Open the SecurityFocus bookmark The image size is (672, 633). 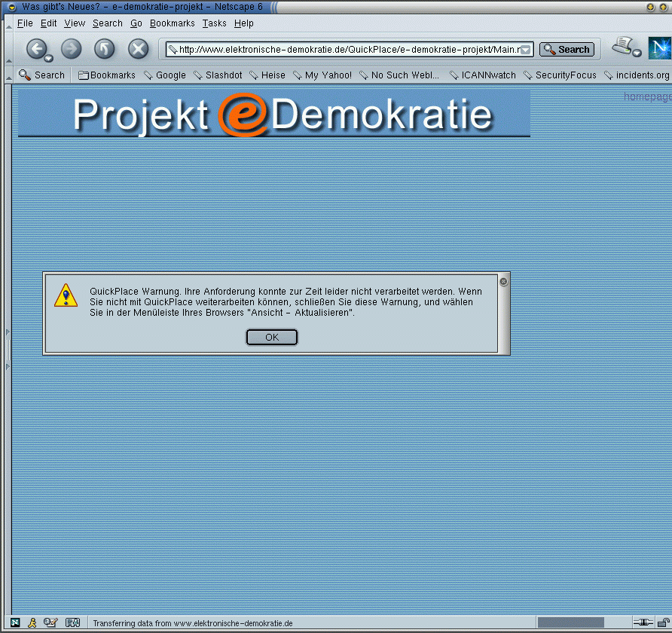click(561, 75)
